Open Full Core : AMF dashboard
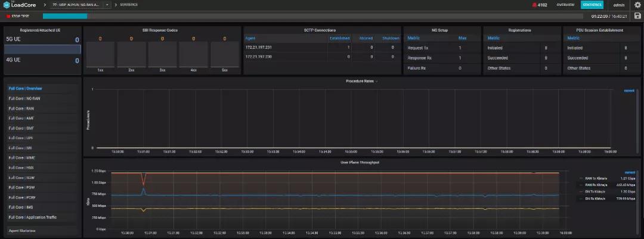The height and width of the screenshot is (239, 644). [x=21, y=118]
